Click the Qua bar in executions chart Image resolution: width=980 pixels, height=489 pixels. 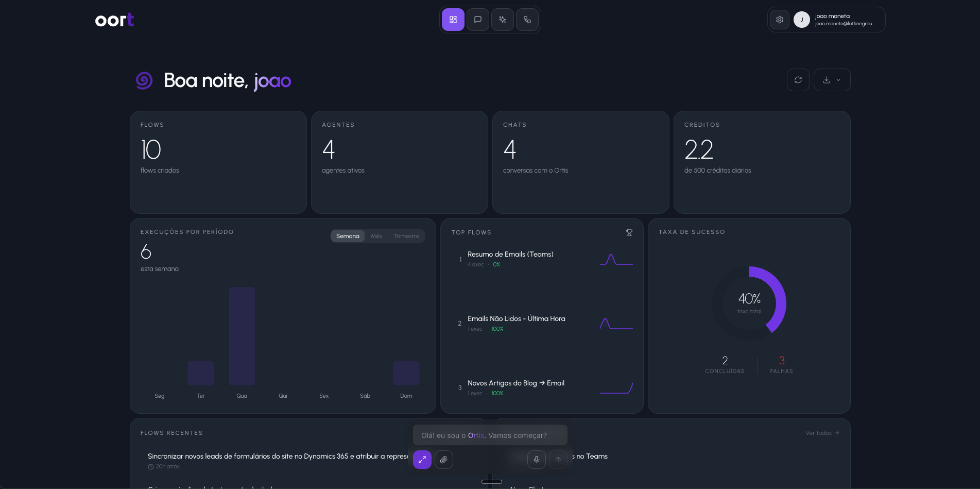click(x=242, y=336)
